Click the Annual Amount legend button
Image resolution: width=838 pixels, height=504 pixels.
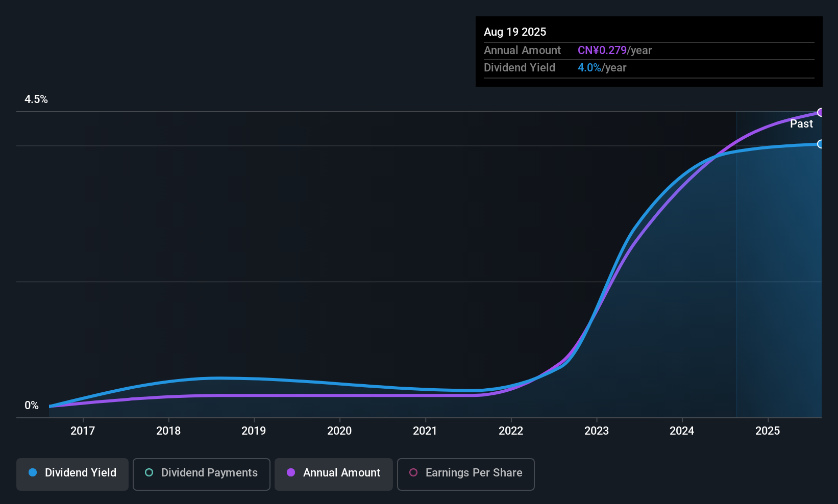click(333, 474)
